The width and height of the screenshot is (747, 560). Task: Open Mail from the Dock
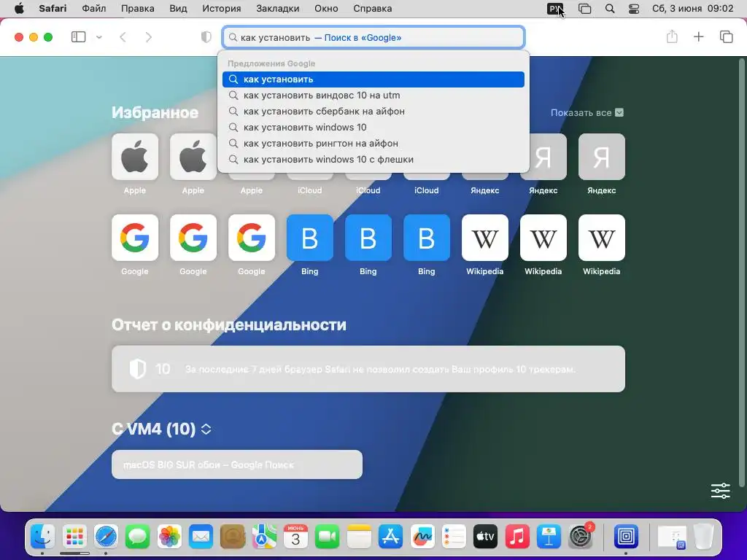(201, 537)
